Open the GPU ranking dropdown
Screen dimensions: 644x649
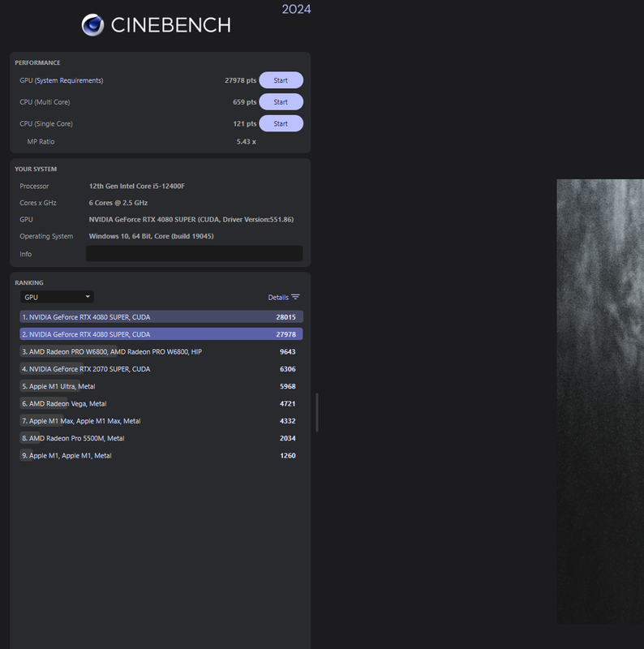point(57,297)
